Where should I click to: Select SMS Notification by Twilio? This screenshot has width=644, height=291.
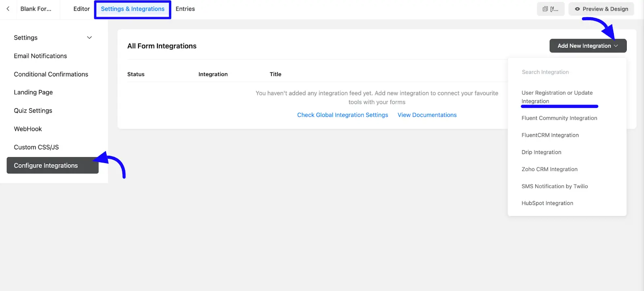pos(555,186)
